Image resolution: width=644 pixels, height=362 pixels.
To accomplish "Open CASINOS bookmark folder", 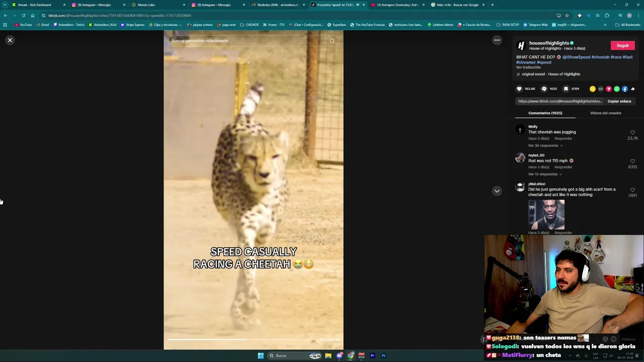I will 250,25.
